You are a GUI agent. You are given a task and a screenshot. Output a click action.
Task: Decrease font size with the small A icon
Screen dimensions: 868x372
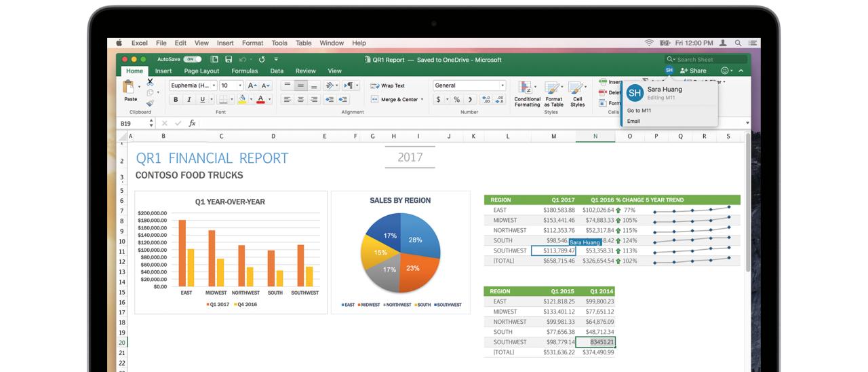tap(265, 86)
